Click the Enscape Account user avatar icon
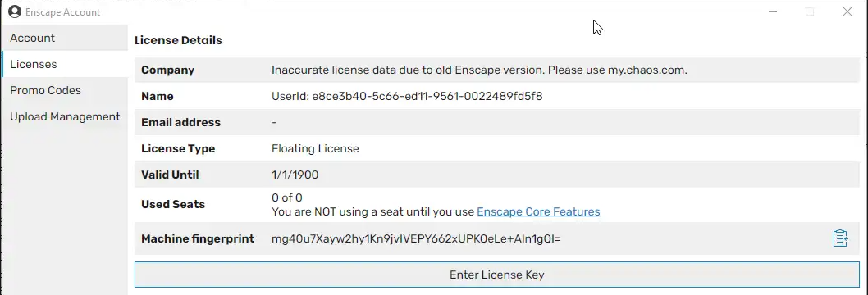 (x=15, y=11)
